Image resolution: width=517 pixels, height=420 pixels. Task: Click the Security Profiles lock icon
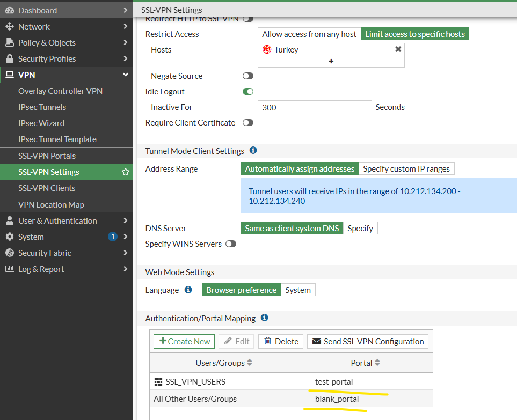pos(10,58)
